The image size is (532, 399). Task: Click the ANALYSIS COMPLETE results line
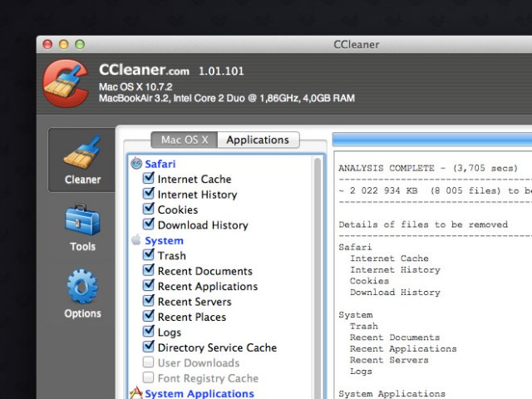pos(428,168)
